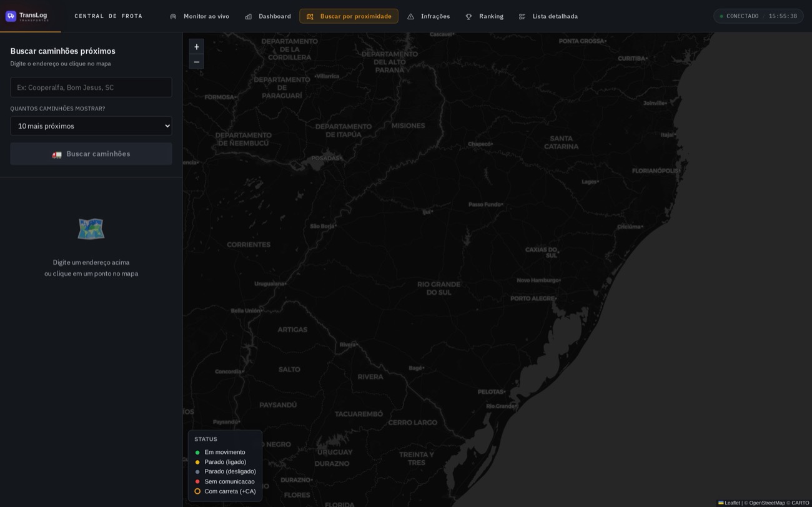
Task: Click 'Joinville' label on the map
Action: (655, 103)
